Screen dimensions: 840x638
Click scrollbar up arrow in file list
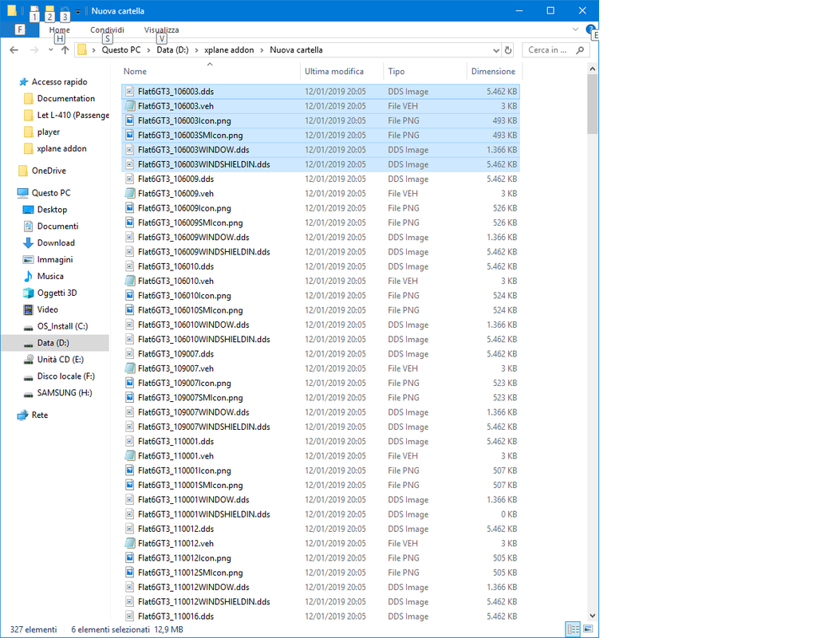coord(592,69)
